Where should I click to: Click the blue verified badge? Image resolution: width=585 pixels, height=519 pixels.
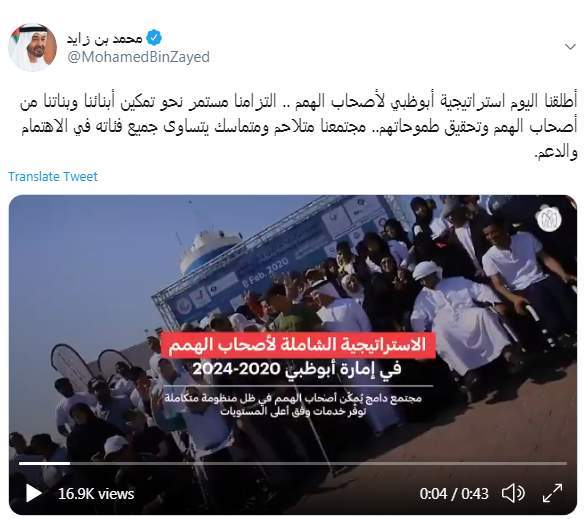tap(154, 38)
